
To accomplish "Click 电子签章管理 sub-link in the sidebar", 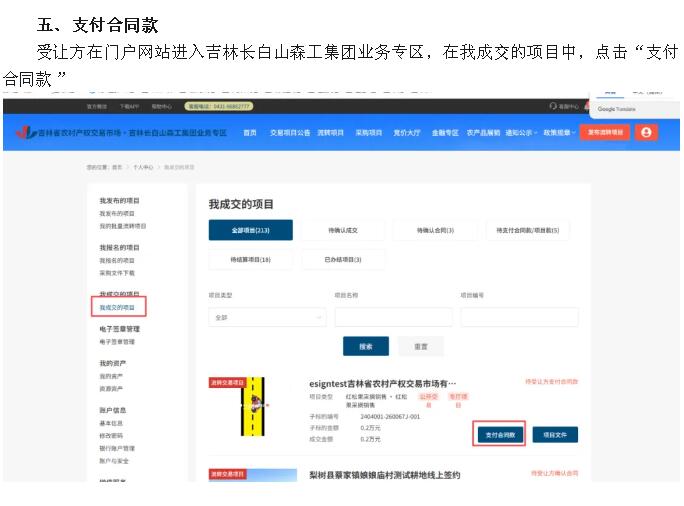I will [x=117, y=342].
